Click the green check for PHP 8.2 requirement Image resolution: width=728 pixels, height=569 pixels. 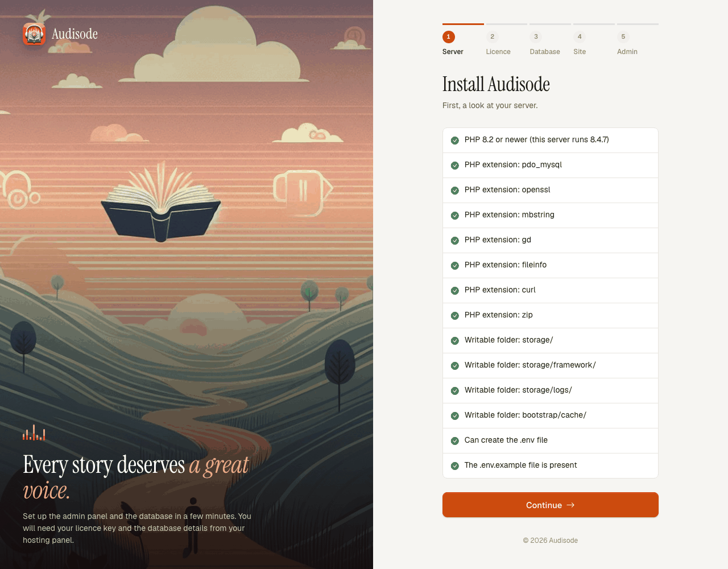pyautogui.click(x=455, y=141)
